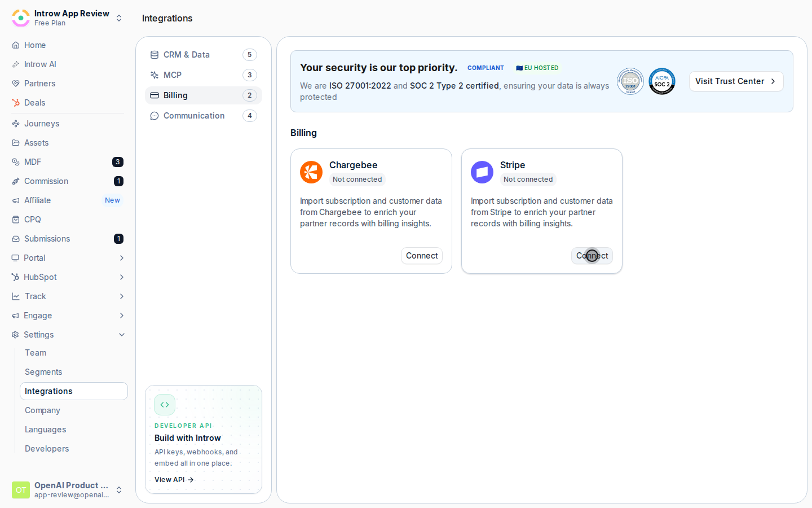The image size is (812, 508).
Task: Click the MDF badge showing 3
Action: click(118, 162)
